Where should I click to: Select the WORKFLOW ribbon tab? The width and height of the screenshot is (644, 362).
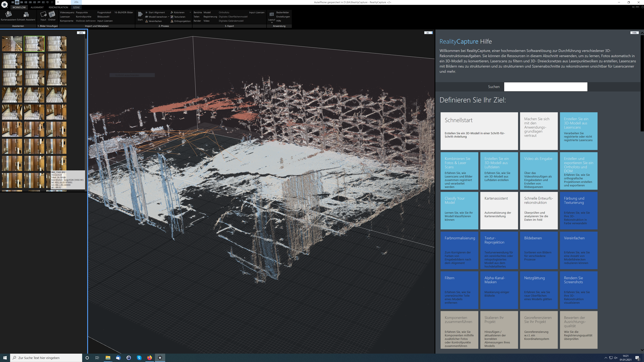[19, 7]
